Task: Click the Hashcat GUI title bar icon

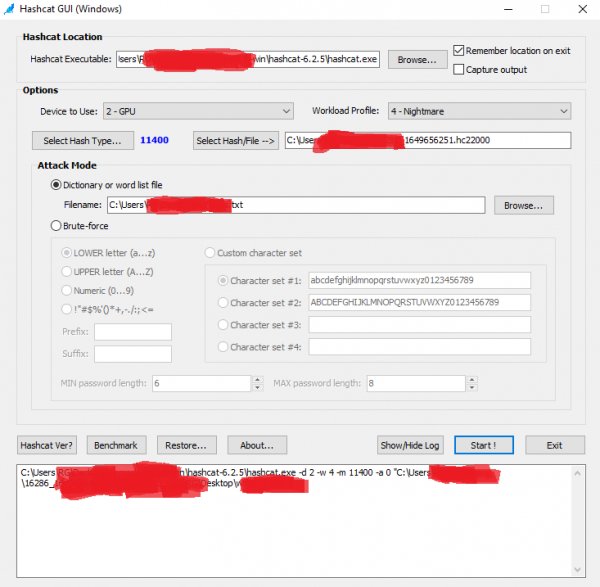Action: click(x=9, y=9)
